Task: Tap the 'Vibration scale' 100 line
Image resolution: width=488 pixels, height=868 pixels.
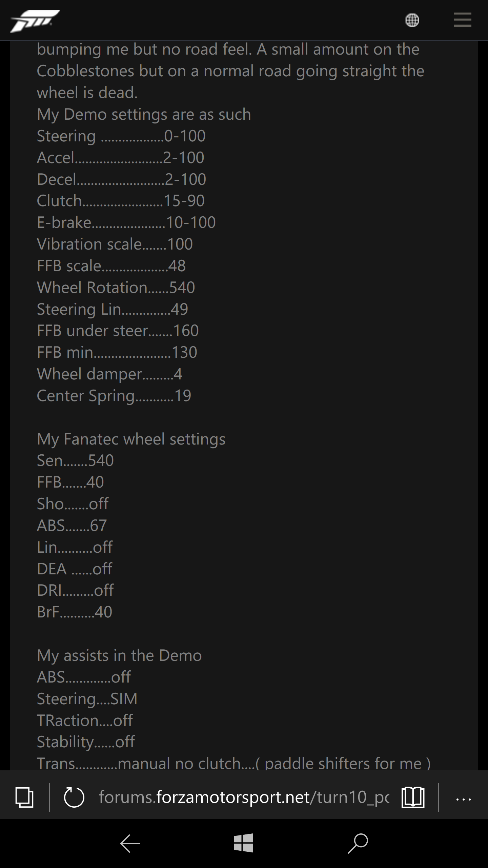Action: coord(115,244)
